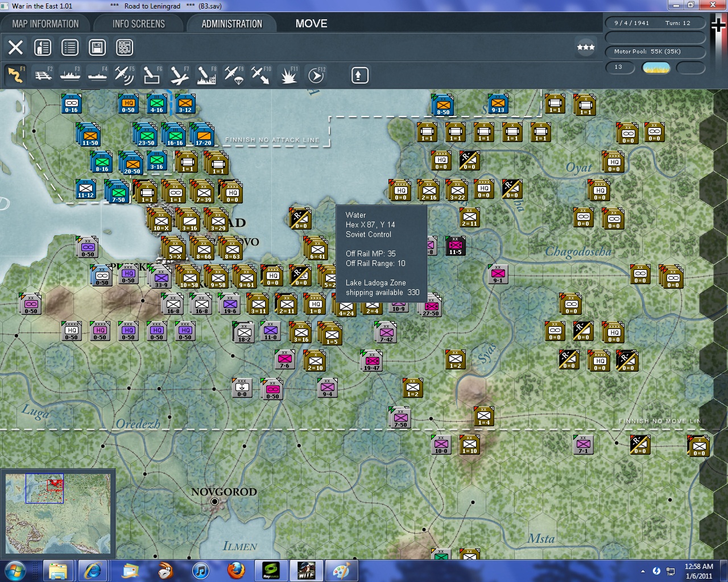Select the Finnish 9-13 unit counter

498,104
